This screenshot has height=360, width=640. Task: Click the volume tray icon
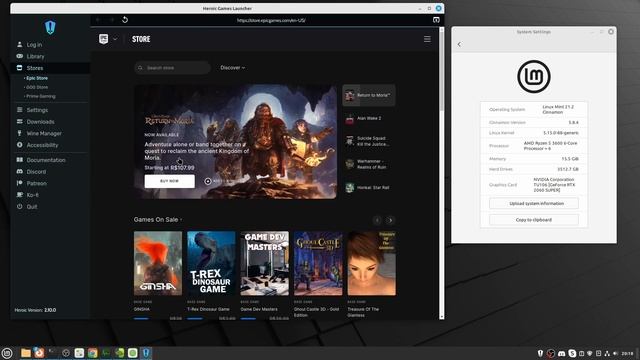(x=615, y=353)
